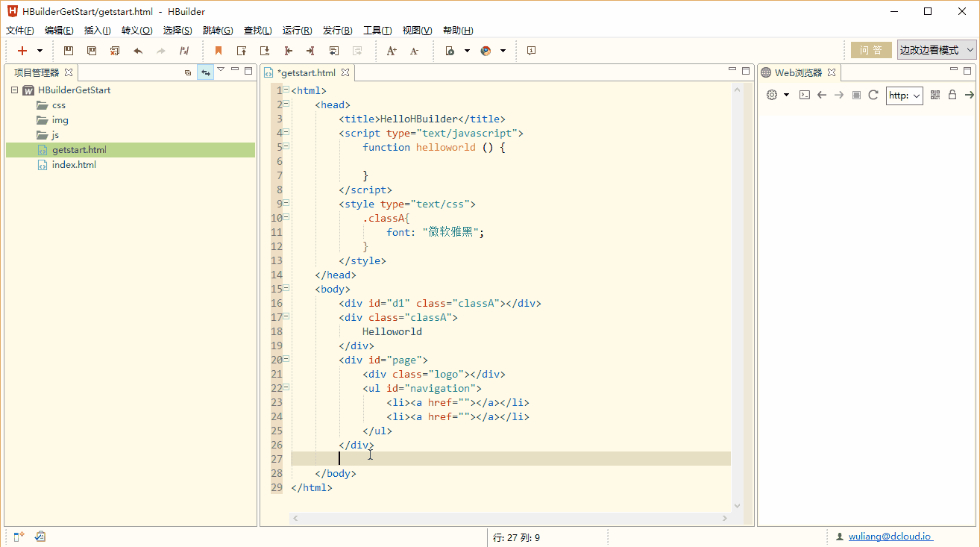Open the 查找(L) menu
Image resolution: width=980 pixels, height=547 pixels.
(x=258, y=31)
